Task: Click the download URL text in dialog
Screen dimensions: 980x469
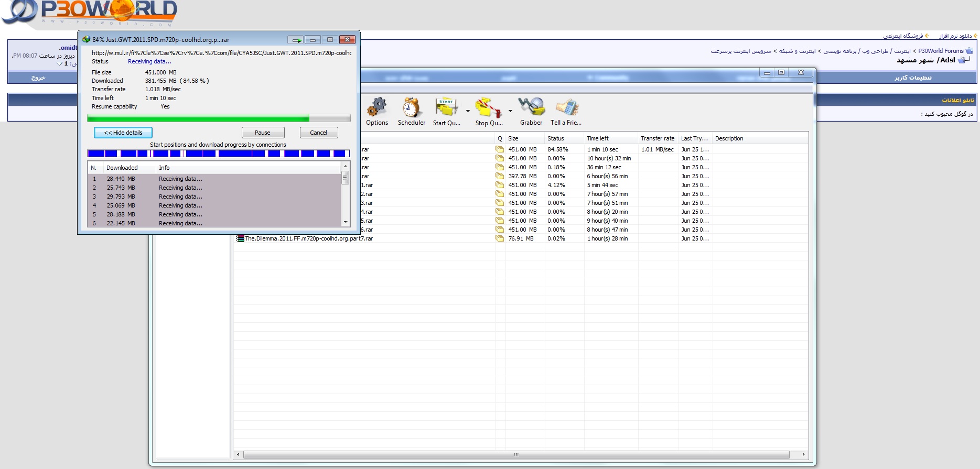Action: tap(221, 52)
